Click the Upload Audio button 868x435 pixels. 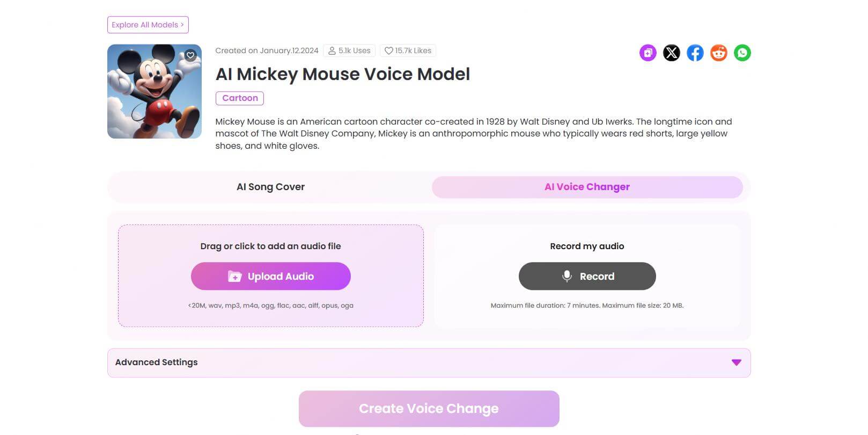pyautogui.click(x=270, y=276)
